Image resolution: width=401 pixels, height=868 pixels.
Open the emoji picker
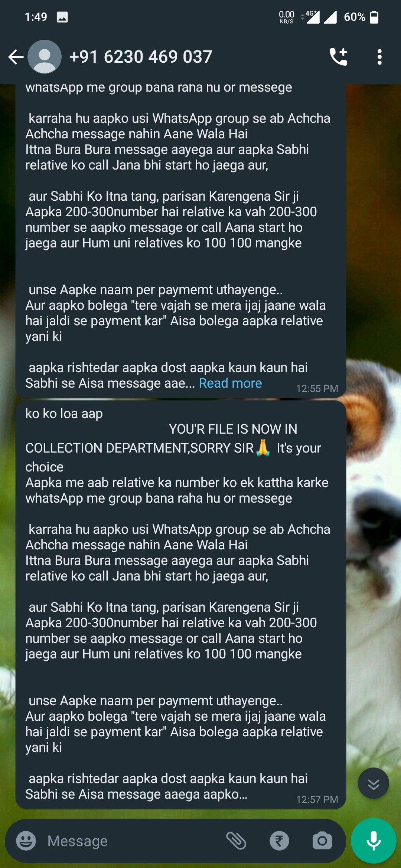[x=26, y=841]
